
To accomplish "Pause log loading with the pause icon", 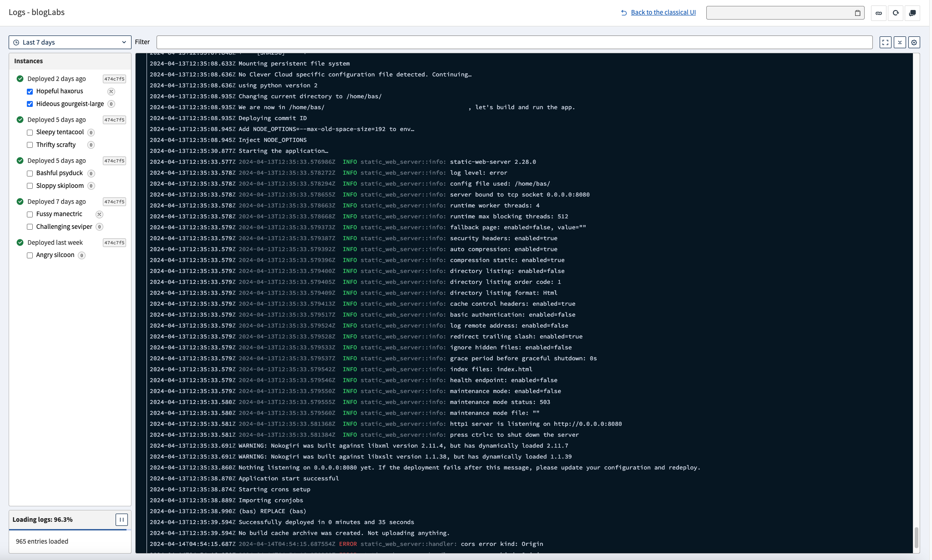I will (x=122, y=519).
